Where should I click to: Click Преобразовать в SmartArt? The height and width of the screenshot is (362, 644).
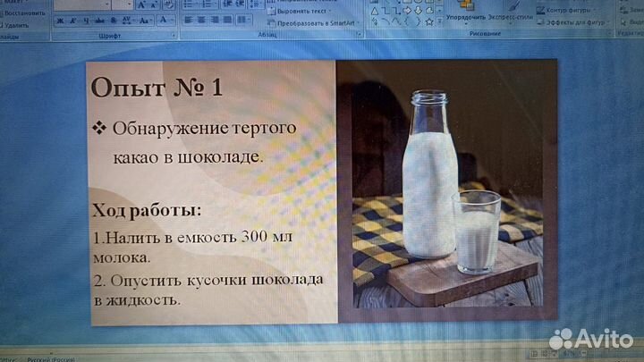pyautogui.click(x=314, y=23)
